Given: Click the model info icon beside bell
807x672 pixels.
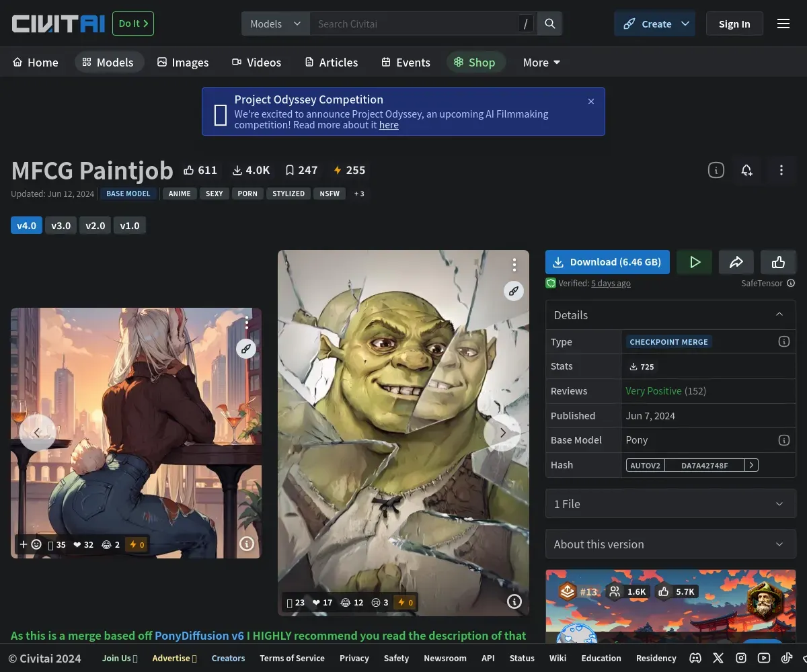Looking at the screenshot, I should pos(716,170).
